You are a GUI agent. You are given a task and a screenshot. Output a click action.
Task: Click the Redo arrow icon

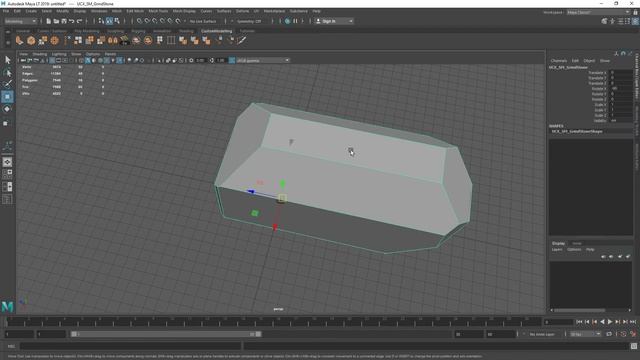pos(80,21)
